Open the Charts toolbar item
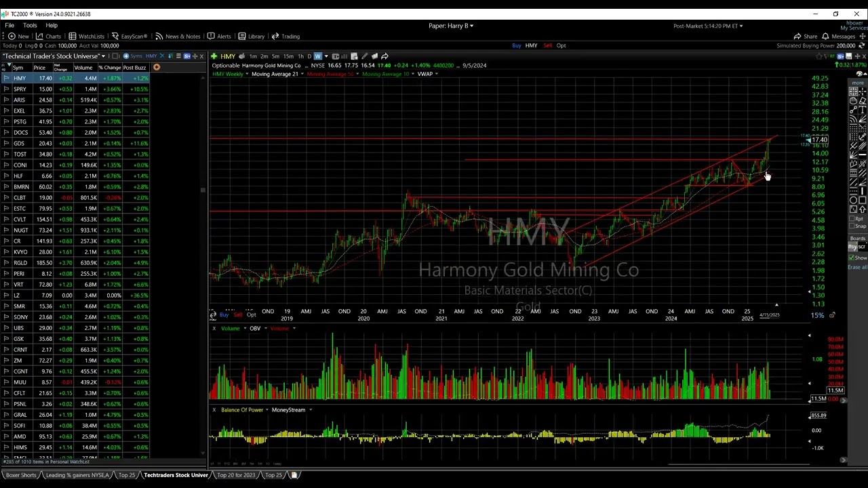 (x=49, y=36)
